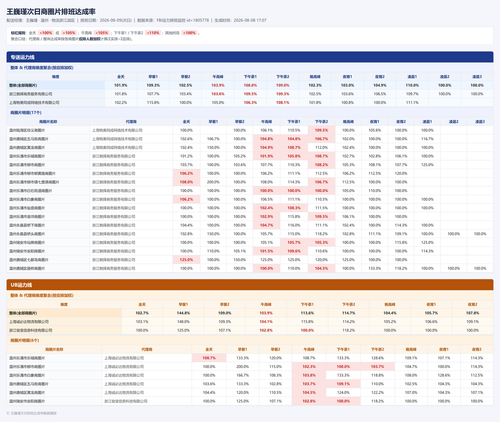Click 午高峰 header in 专送 summary table

coord(218,77)
